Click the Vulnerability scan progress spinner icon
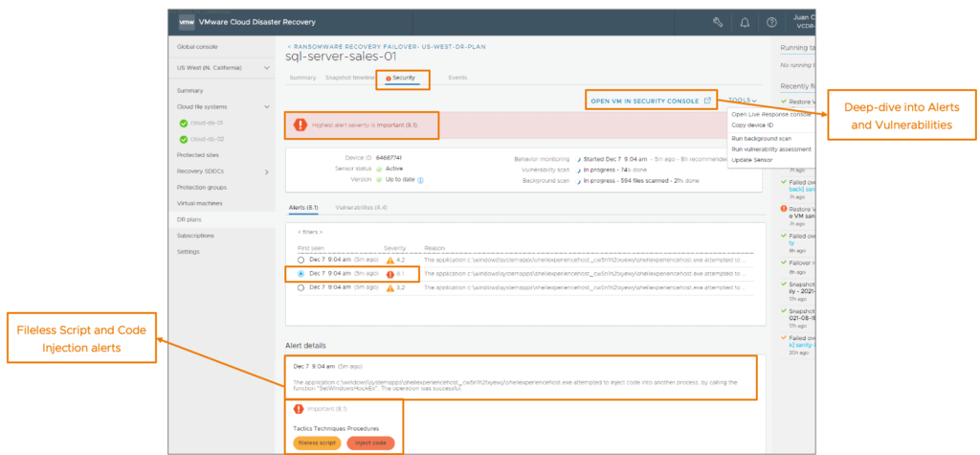The width and height of the screenshot is (980, 455). tap(579, 170)
